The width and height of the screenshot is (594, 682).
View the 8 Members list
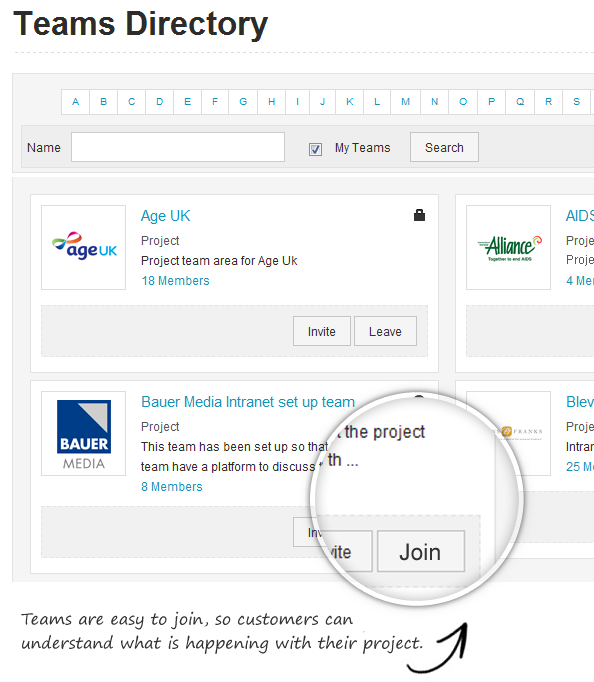(x=172, y=486)
